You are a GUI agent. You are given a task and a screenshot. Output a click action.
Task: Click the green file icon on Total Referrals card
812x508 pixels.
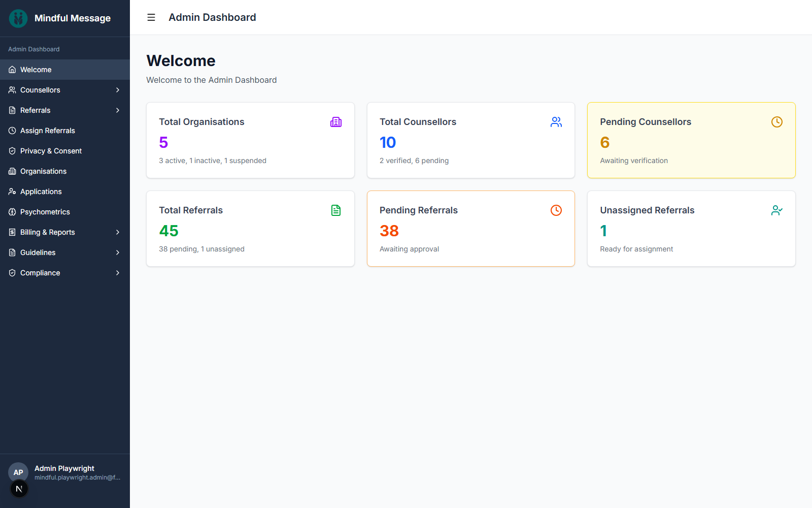[x=336, y=210]
